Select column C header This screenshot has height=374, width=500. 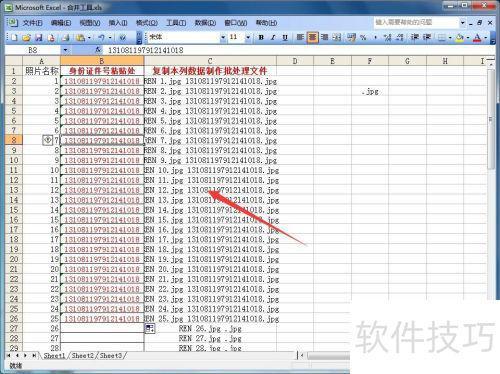pyautogui.click(x=210, y=61)
